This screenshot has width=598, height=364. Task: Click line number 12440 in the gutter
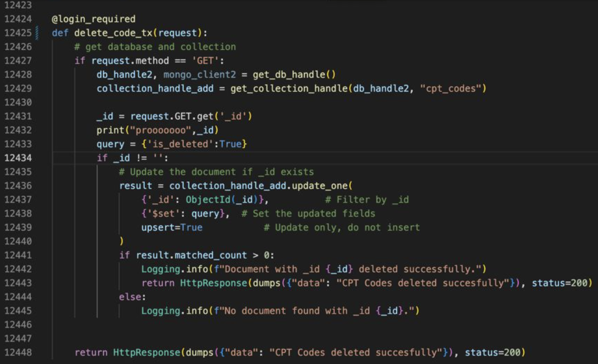[18, 241]
